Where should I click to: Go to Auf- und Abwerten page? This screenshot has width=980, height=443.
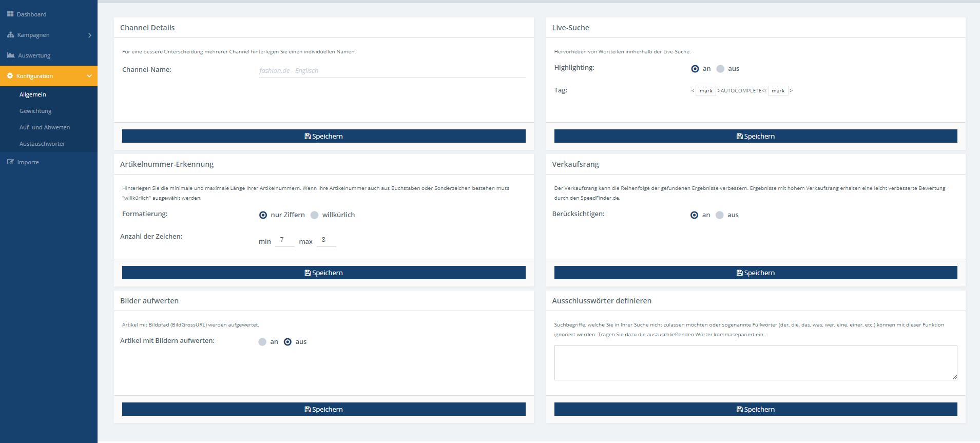point(45,127)
